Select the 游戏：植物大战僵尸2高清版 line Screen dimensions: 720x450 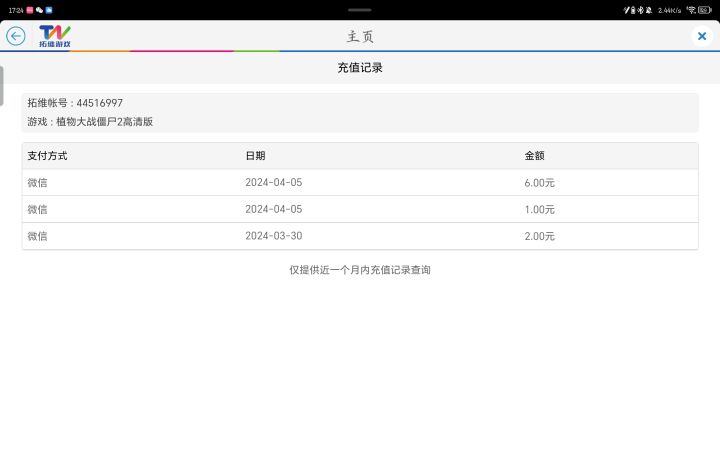tap(90, 122)
